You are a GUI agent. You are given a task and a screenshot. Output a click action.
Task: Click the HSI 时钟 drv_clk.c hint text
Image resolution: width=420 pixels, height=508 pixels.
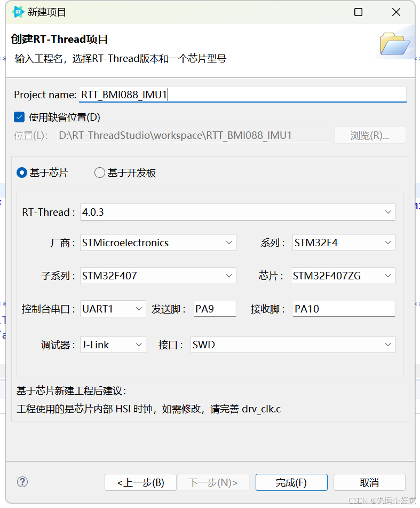pyautogui.click(x=148, y=409)
